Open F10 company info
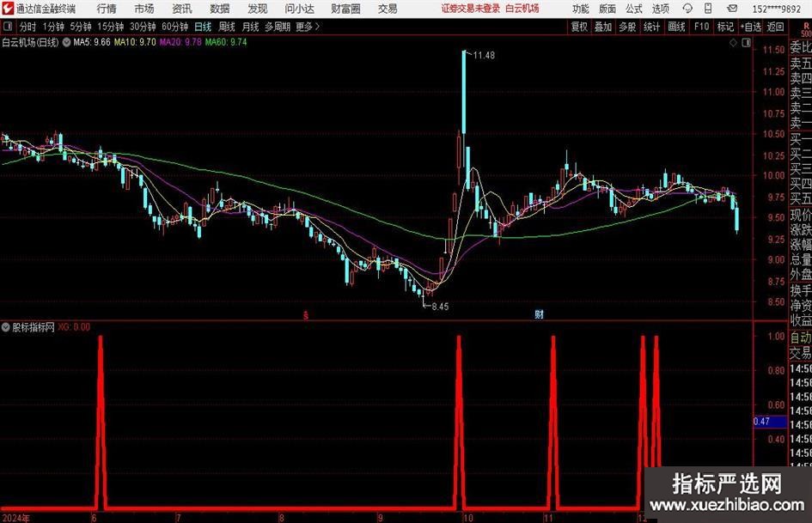Image resolution: width=812 pixels, height=523 pixels. (x=701, y=27)
